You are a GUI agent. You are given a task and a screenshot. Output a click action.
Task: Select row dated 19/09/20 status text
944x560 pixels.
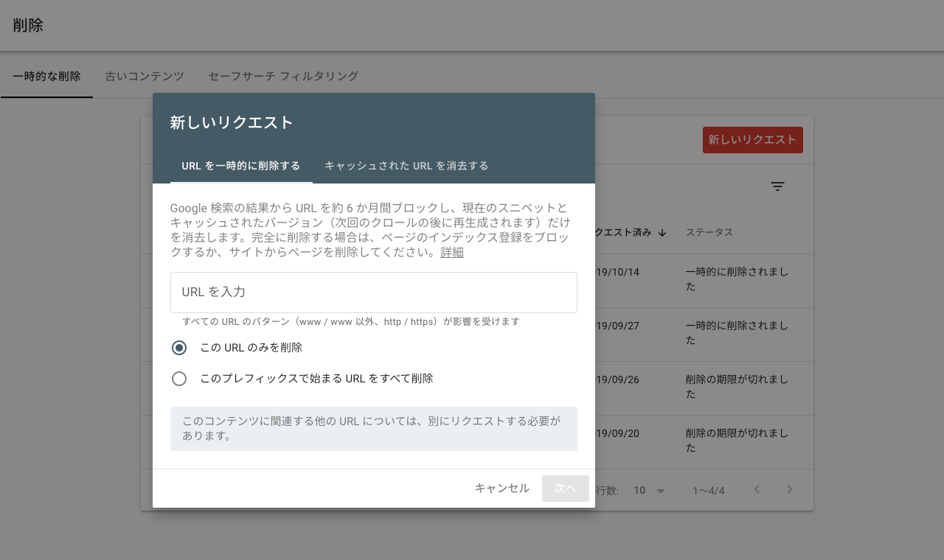737,441
